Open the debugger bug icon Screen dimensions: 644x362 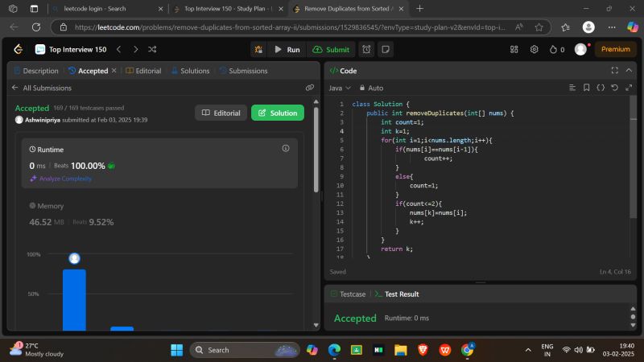pyautogui.click(x=258, y=50)
